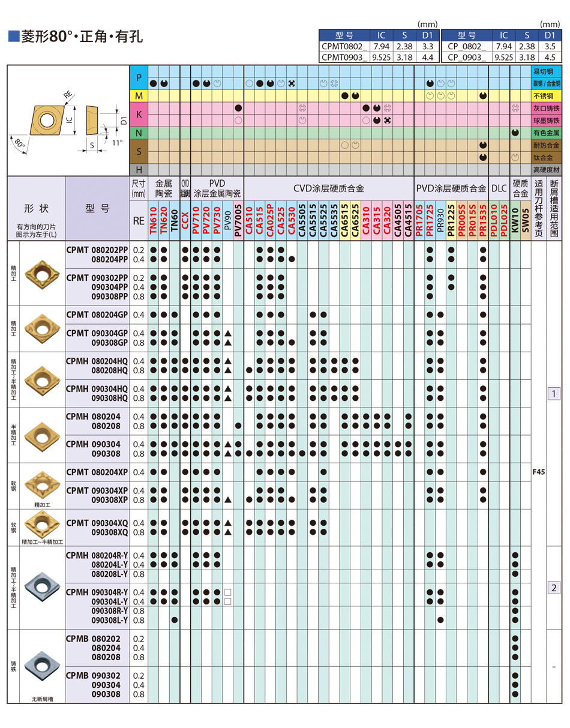Click the red K material label
Viewport: 570px width, 728px height.
click(139, 114)
